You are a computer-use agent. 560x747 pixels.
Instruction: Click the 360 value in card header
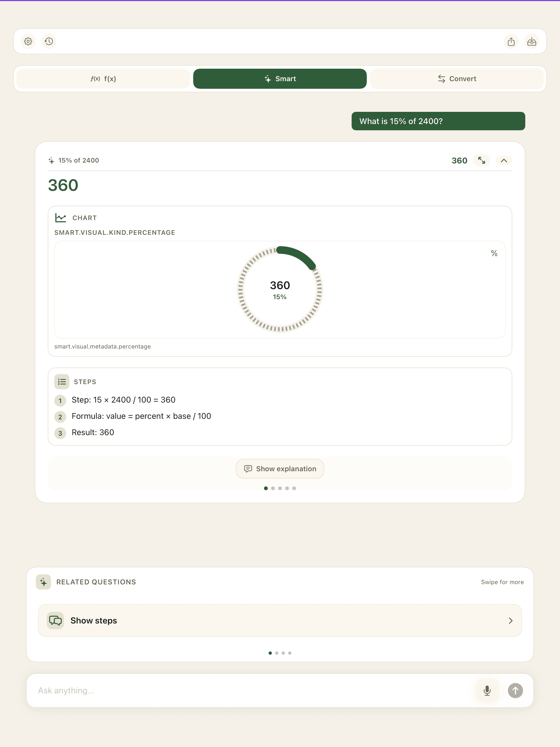pos(459,161)
